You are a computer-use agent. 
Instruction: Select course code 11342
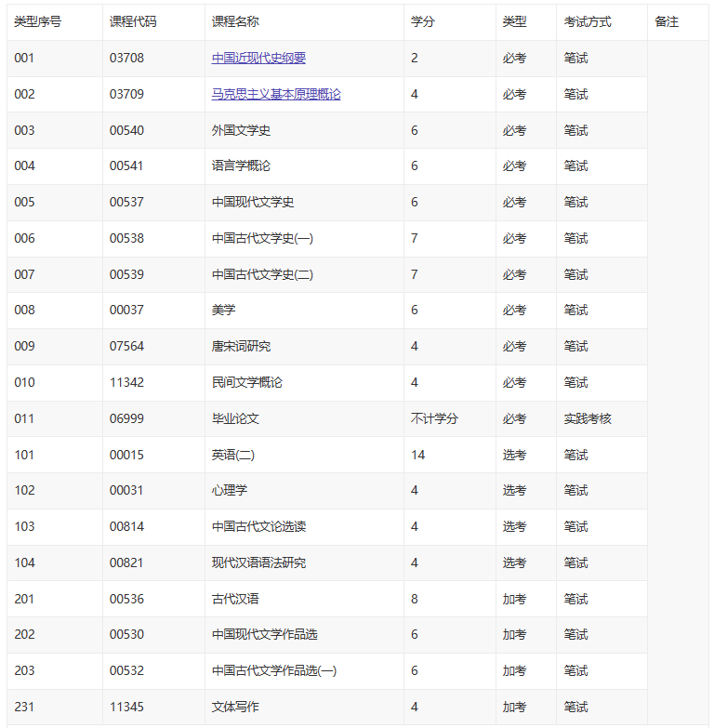(126, 382)
